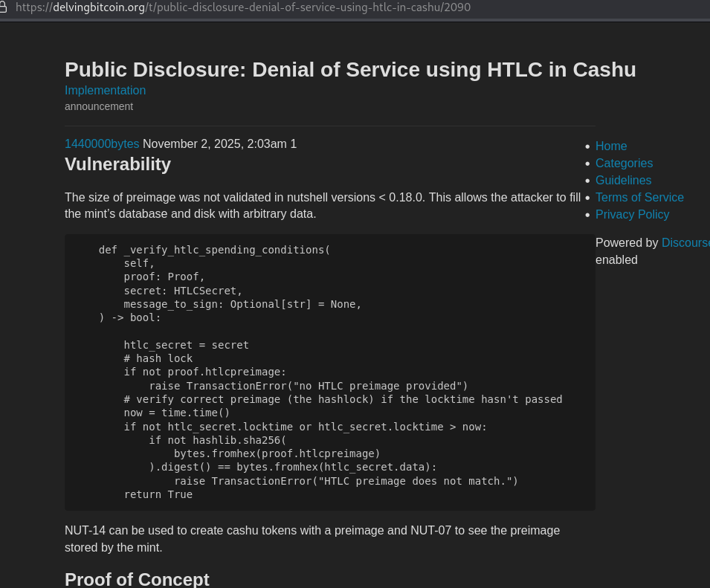Go to the Home link

611,146
